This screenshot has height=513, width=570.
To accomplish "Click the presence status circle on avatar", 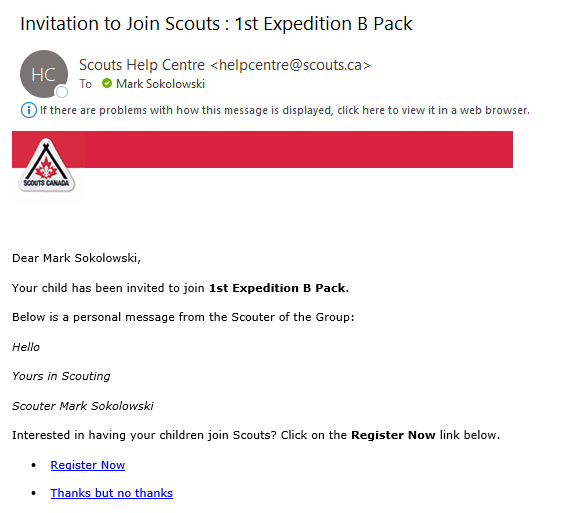I will (62, 92).
